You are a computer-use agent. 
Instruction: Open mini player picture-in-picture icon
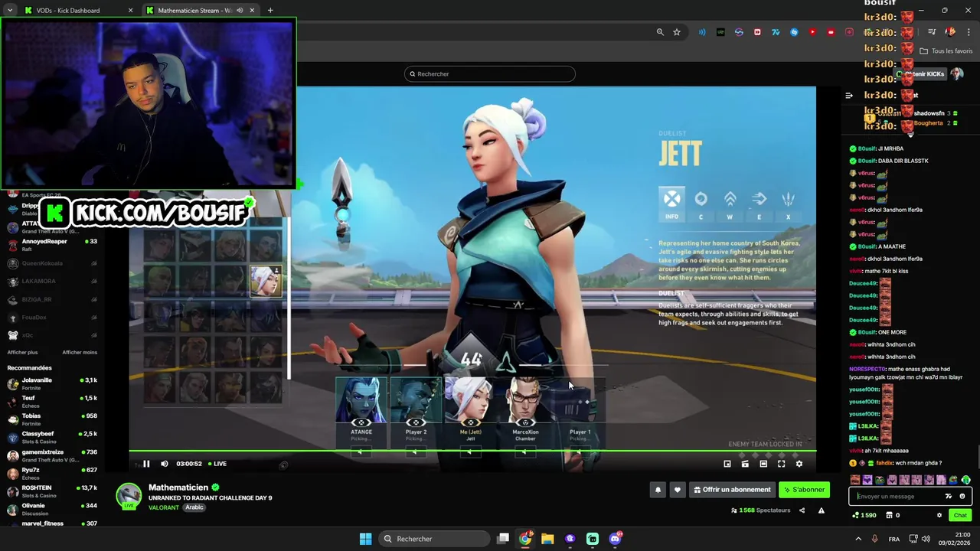pyautogui.click(x=727, y=464)
